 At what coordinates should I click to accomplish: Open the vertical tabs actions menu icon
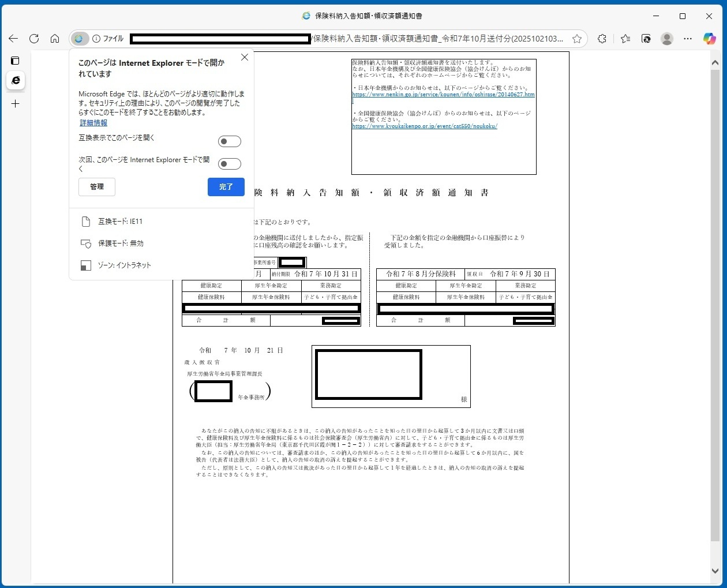tap(16, 61)
